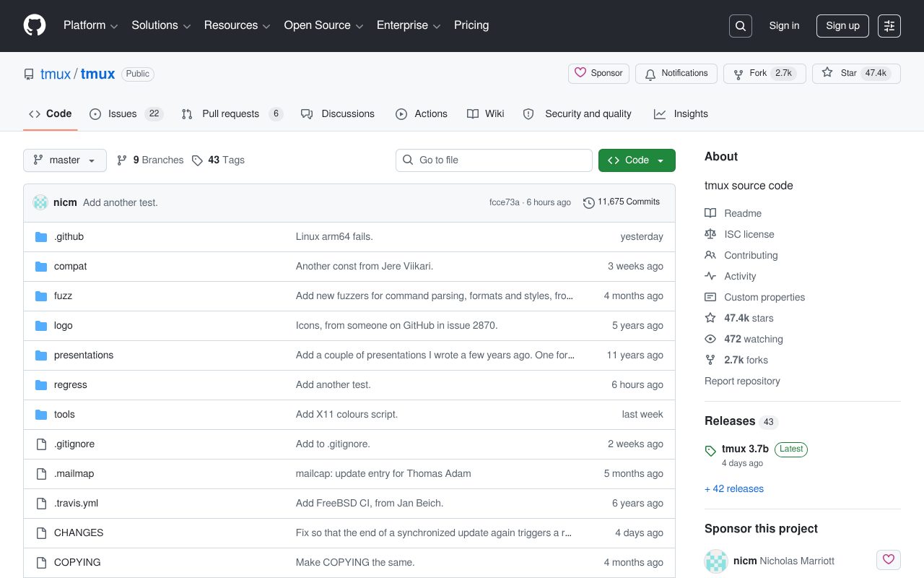924x578 pixels.
Task: Expand the Platform menu in header
Action: click(90, 25)
